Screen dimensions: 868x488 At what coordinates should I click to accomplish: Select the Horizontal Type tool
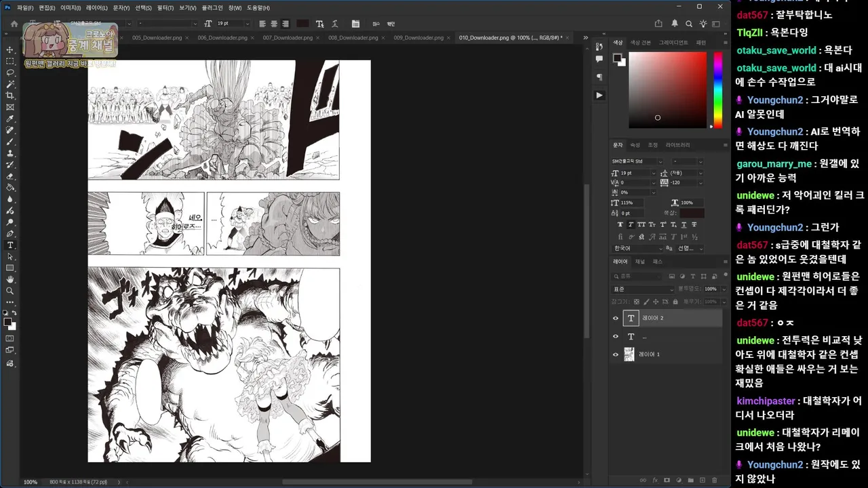coord(10,245)
